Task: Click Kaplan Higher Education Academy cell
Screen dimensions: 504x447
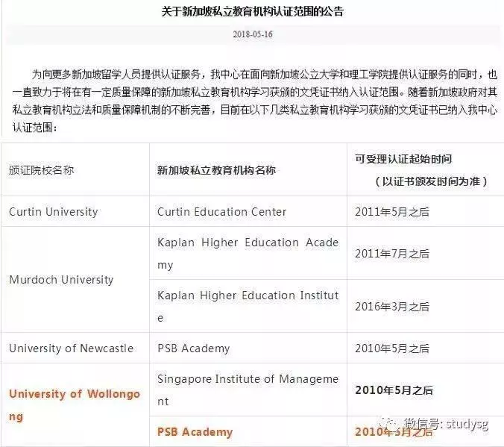Action: click(x=248, y=253)
